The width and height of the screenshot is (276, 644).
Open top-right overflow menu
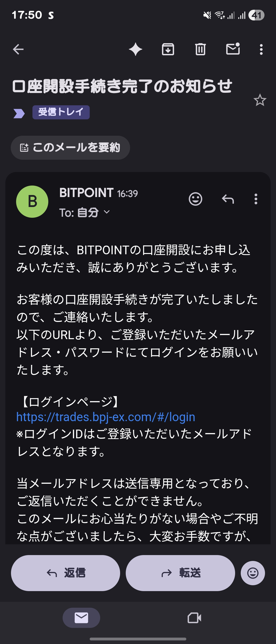261,49
